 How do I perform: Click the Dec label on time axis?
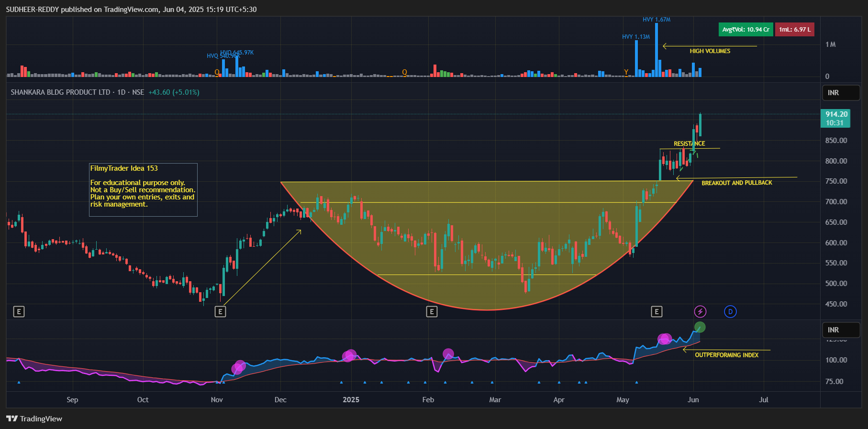[x=280, y=400]
